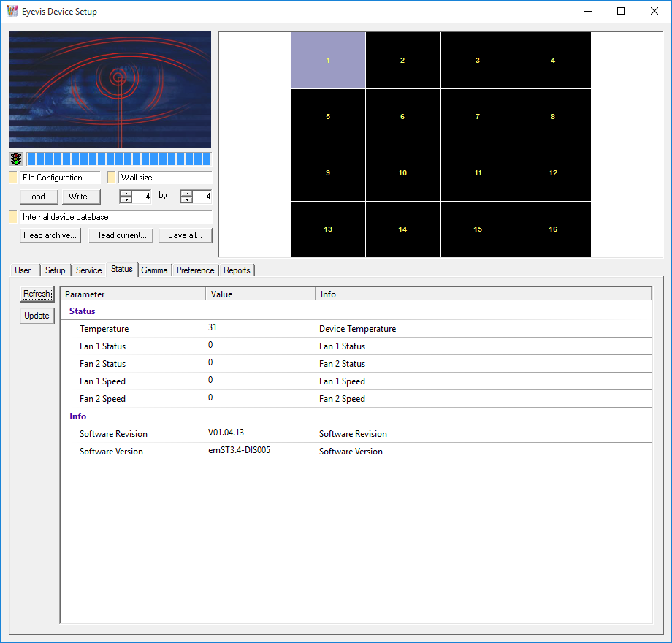672x643 pixels.
Task: Select the Software Version parameter
Action: click(x=356, y=452)
